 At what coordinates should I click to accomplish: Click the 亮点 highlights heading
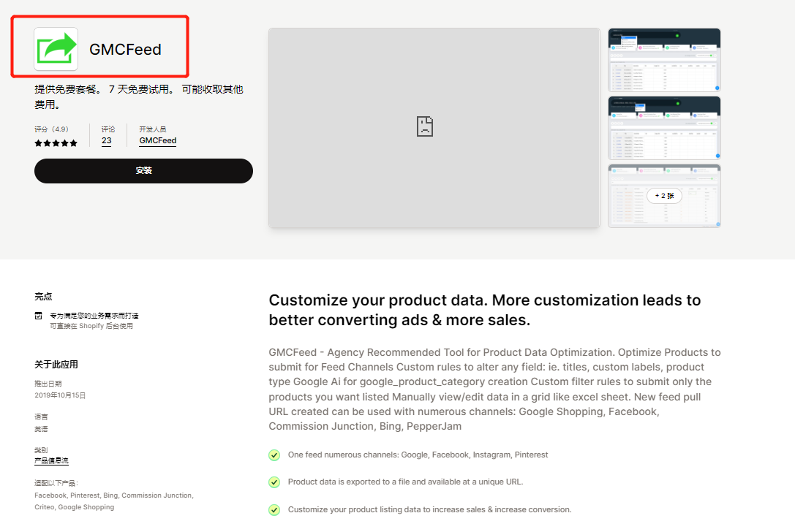click(x=43, y=297)
